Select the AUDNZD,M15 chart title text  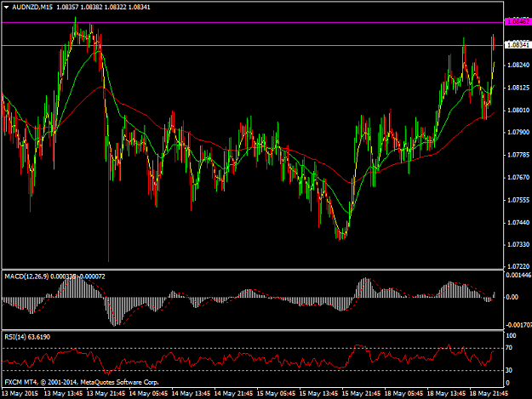tap(32, 7)
